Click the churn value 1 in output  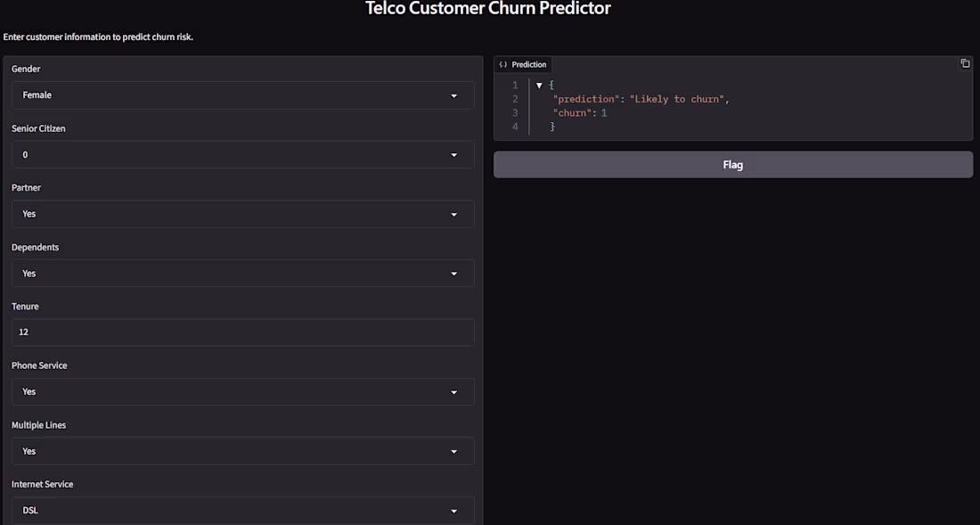604,113
